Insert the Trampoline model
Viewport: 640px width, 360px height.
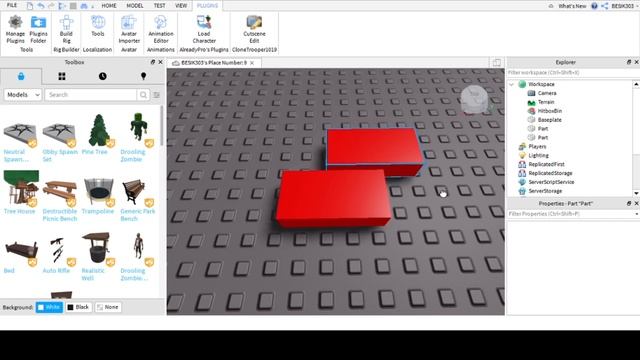(x=98, y=192)
